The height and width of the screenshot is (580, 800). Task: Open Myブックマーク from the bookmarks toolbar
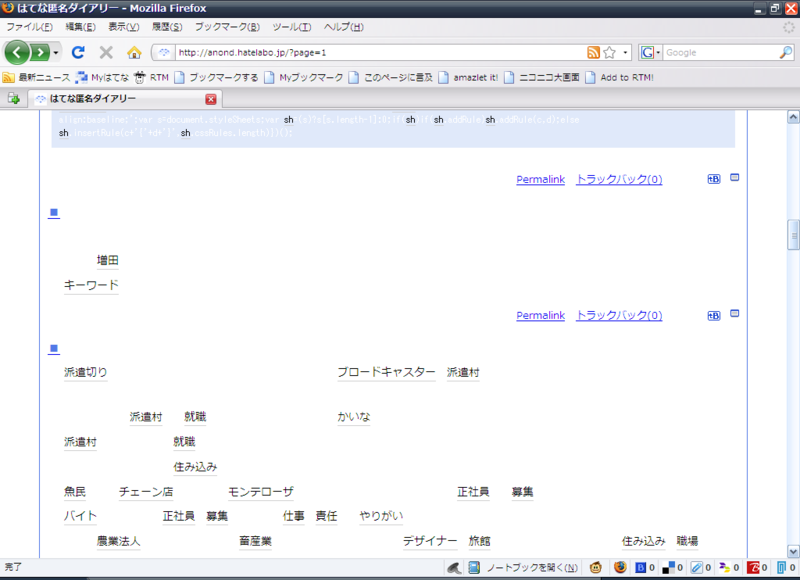click(304, 78)
